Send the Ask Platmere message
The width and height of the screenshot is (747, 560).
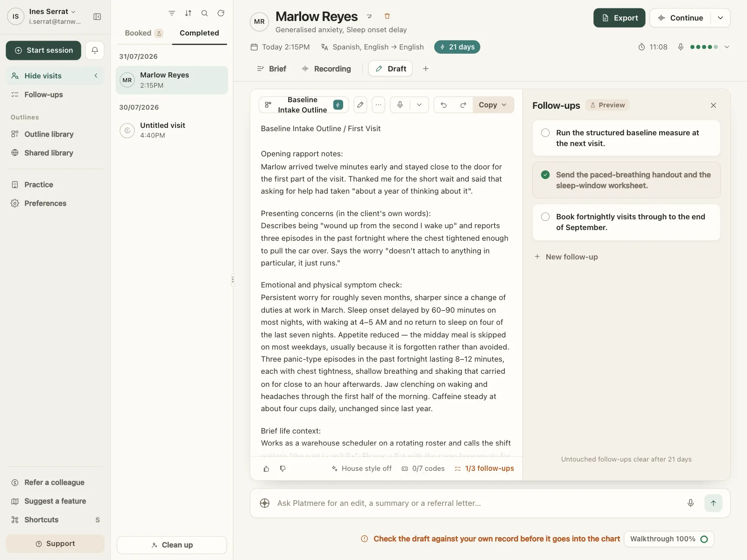coord(713,503)
